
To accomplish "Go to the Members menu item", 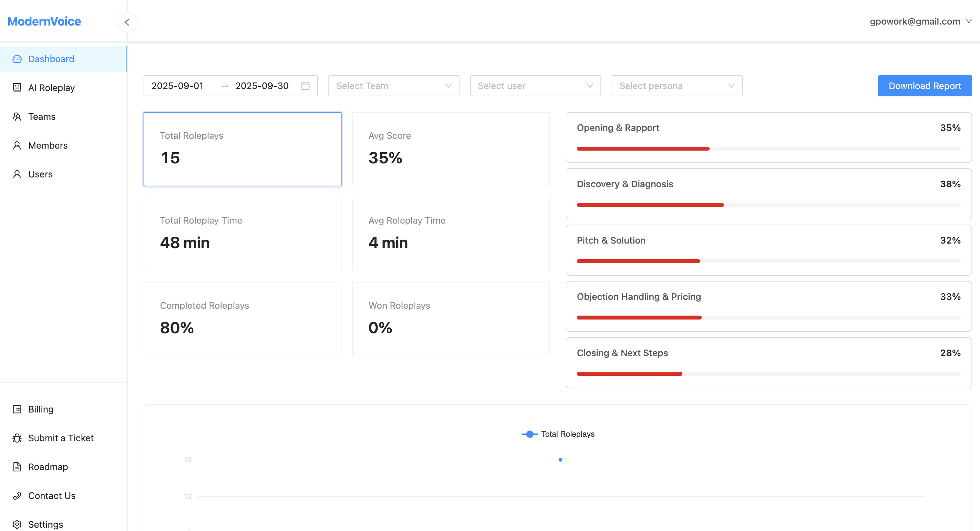I will point(48,146).
